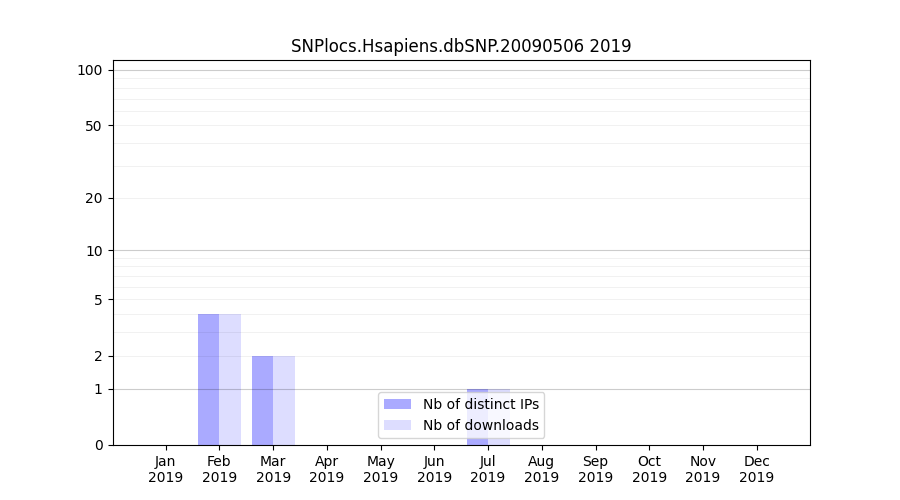Pick the Jun 2019 x-axis label
This screenshot has height=500, width=900.
(434, 469)
